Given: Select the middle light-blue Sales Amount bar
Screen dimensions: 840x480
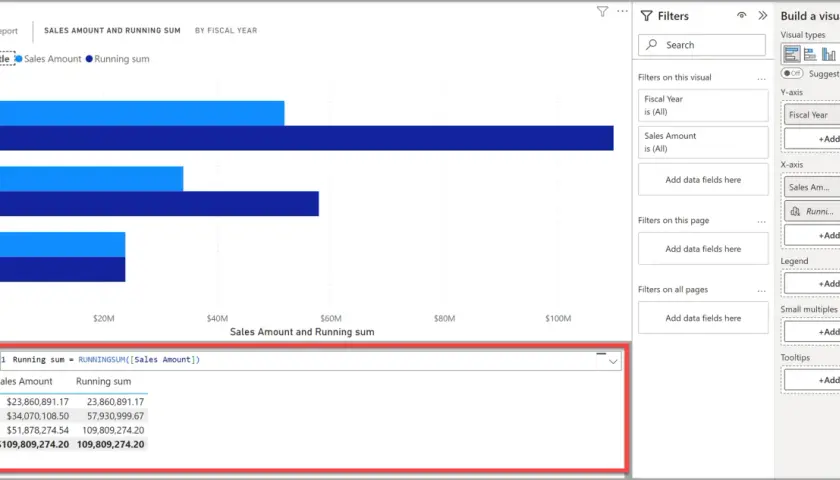Looking at the screenshot, I should (92, 179).
